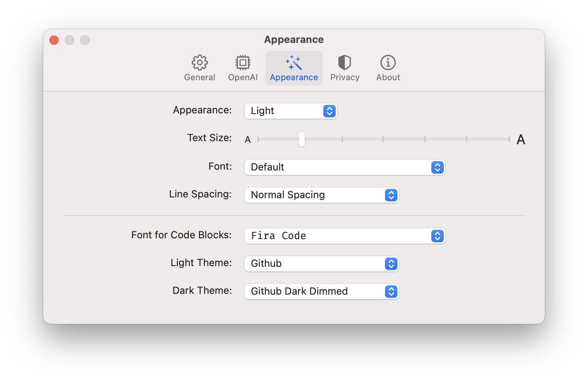
Task: Click the General tab label
Action: point(199,78)
